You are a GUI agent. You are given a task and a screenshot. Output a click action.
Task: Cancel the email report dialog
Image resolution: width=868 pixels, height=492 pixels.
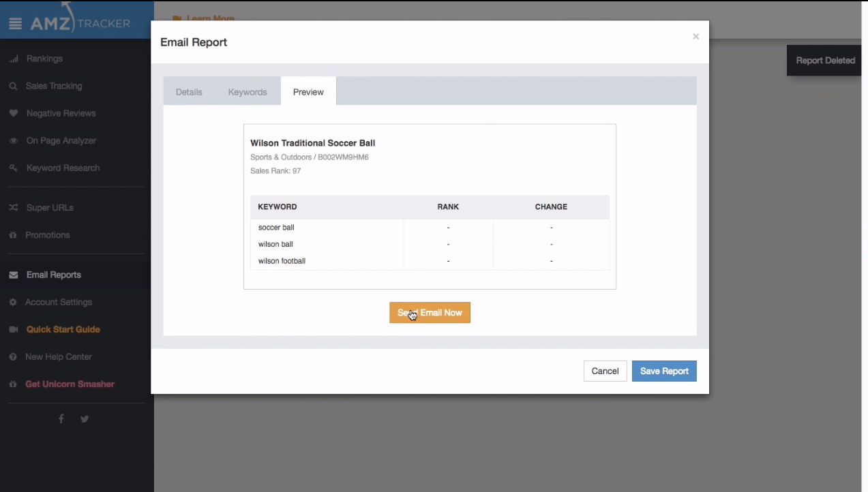coord(605,371)
